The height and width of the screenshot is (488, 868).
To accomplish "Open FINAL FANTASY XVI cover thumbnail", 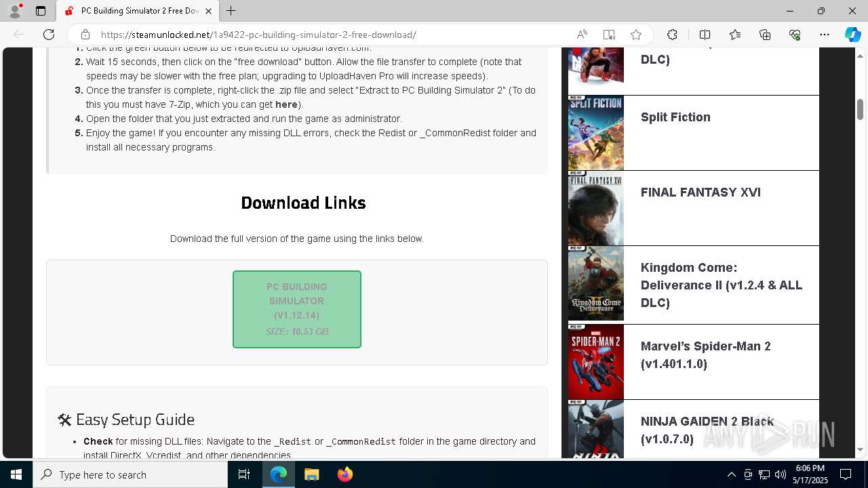I will [596, 208].
